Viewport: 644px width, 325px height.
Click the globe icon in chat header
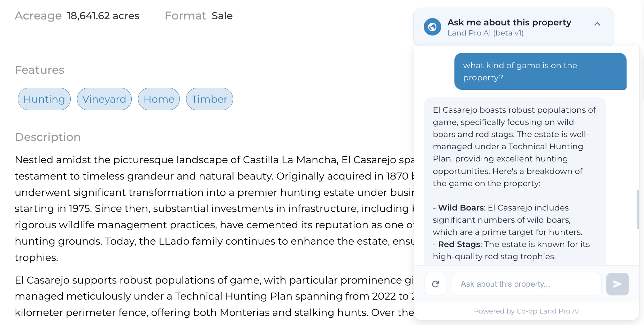coord(432,27)
